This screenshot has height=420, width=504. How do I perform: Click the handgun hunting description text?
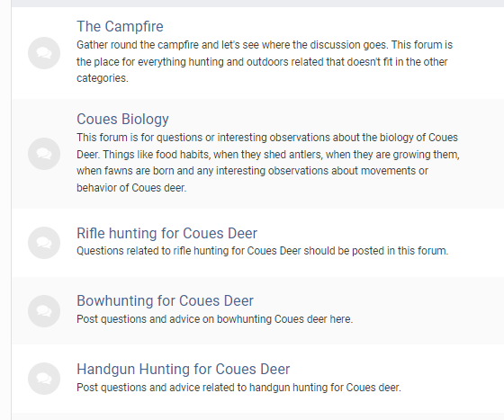tap(238, 388)
